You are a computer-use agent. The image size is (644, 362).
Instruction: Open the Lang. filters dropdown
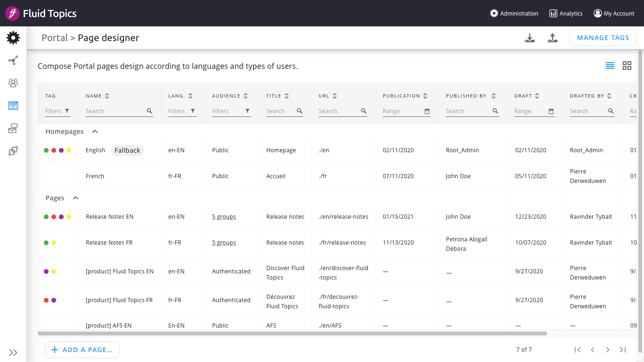[182, 111]
